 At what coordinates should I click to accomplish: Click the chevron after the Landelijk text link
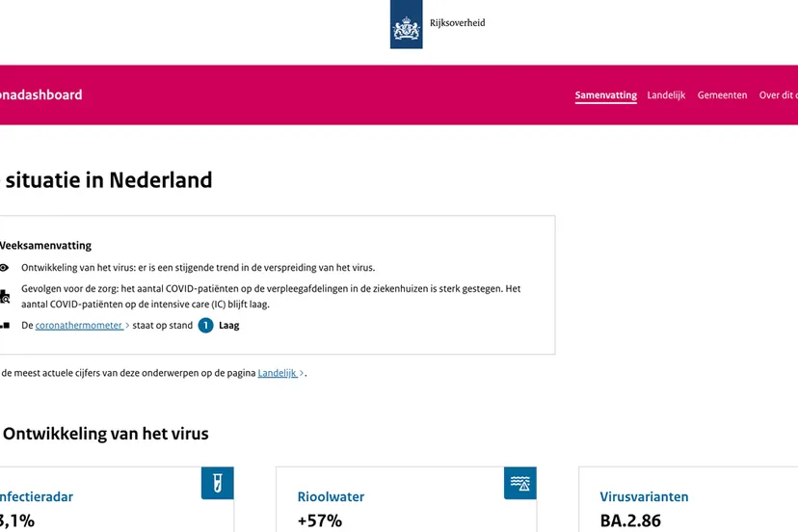click(x=302, y=373)
